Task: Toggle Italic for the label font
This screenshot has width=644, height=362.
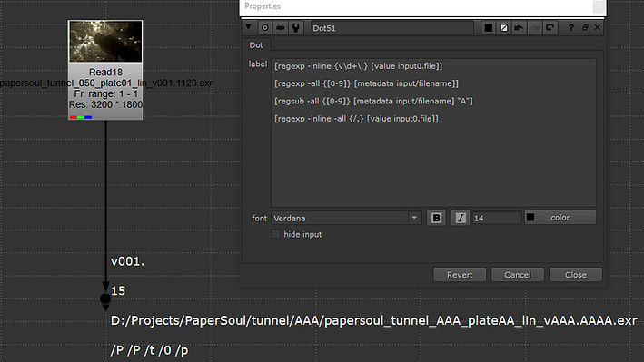Action: pos(460,218)
